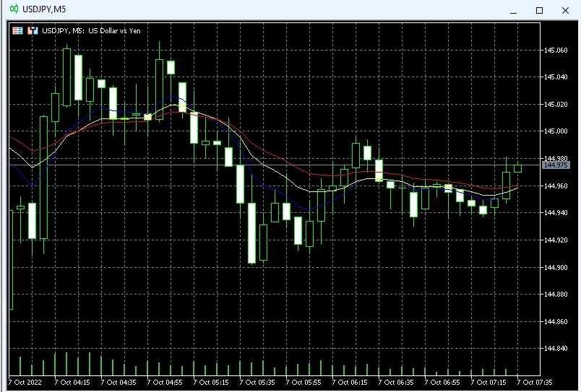Click the time axis label '7 Oct 2022'

tap(25, 382)
